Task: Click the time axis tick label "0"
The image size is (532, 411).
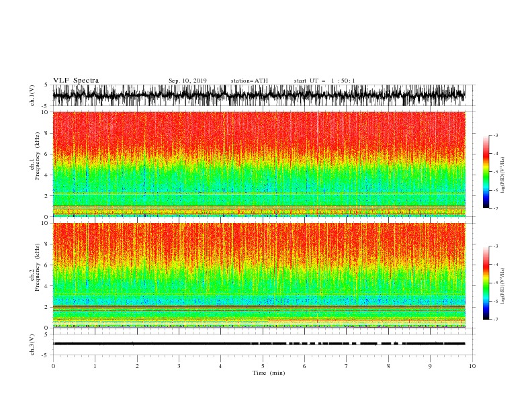Action: pos(53,366)
